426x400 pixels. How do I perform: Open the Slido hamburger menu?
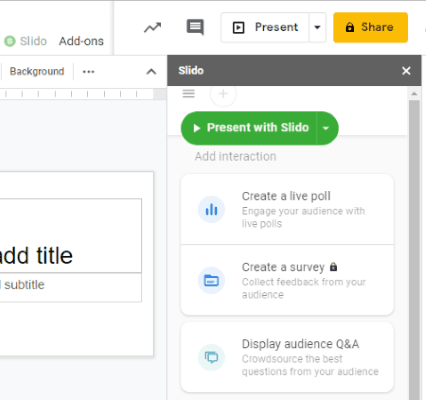(188, 94)
